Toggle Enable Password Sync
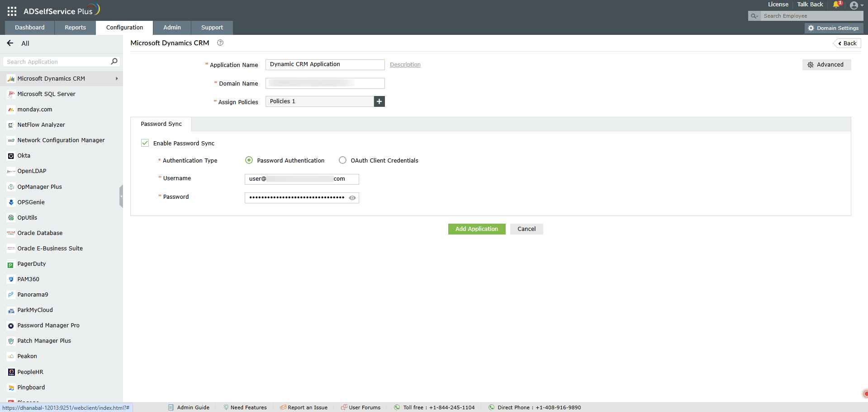The height and width of the screenshot is (412, 868). point(145,143)
